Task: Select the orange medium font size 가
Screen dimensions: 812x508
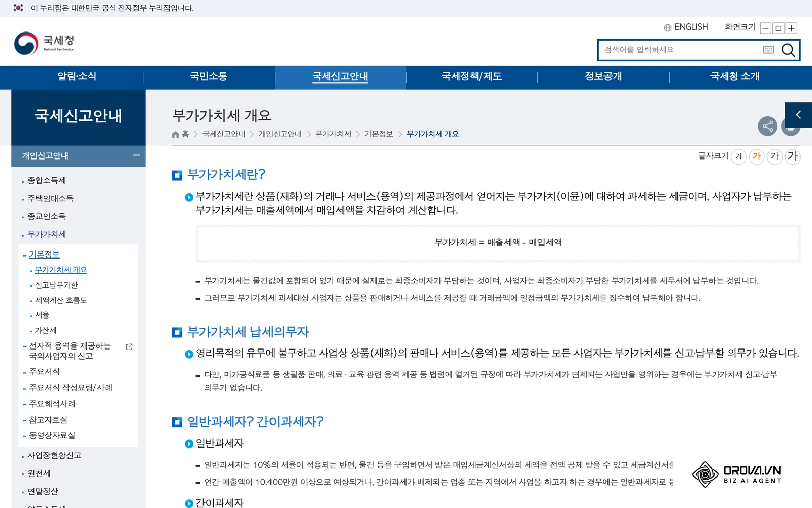Action: 757,156
